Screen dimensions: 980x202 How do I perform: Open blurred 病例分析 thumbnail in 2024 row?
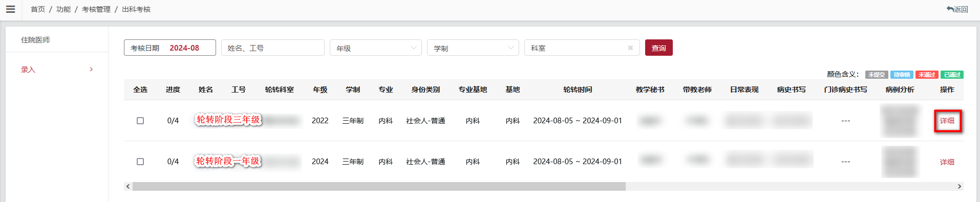coord(900,162)
